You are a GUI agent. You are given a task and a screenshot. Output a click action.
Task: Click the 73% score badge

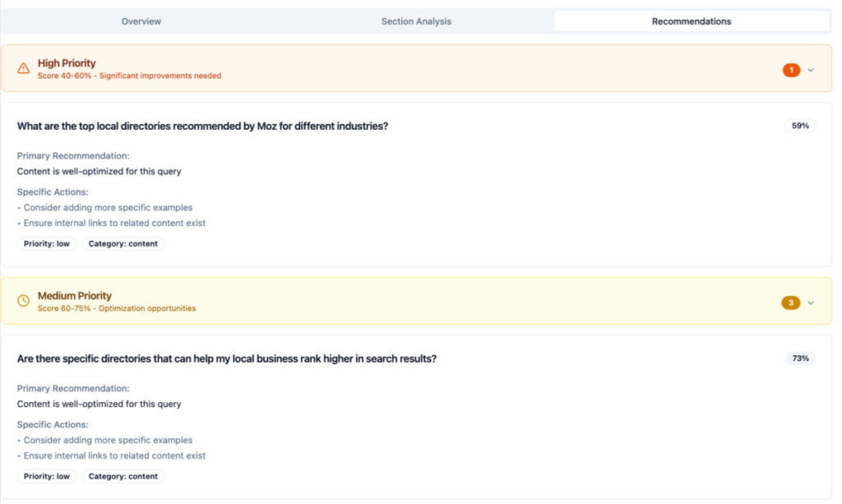[799, 358]
